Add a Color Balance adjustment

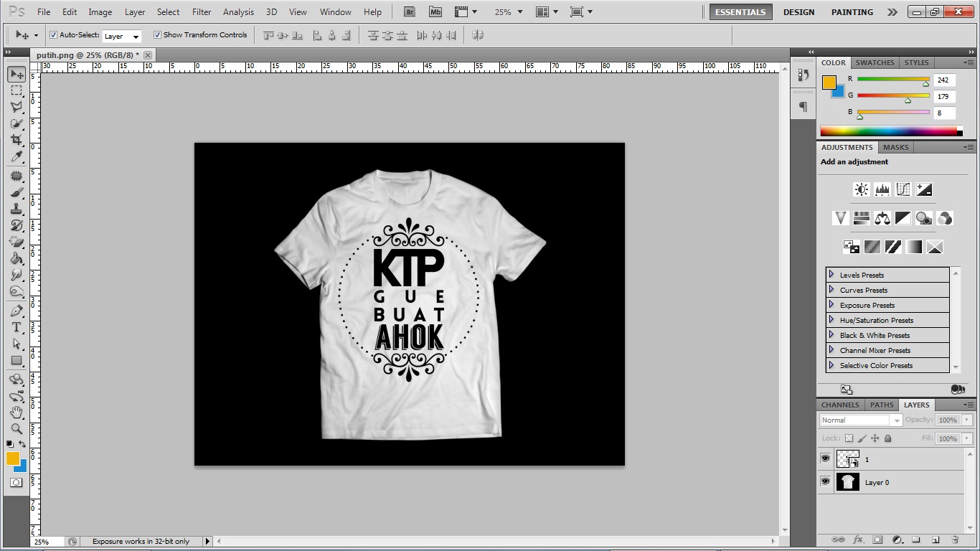click(x=882, y=218)
